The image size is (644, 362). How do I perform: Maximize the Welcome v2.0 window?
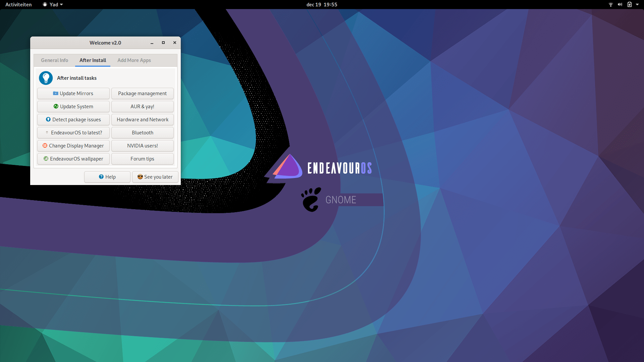163,43
